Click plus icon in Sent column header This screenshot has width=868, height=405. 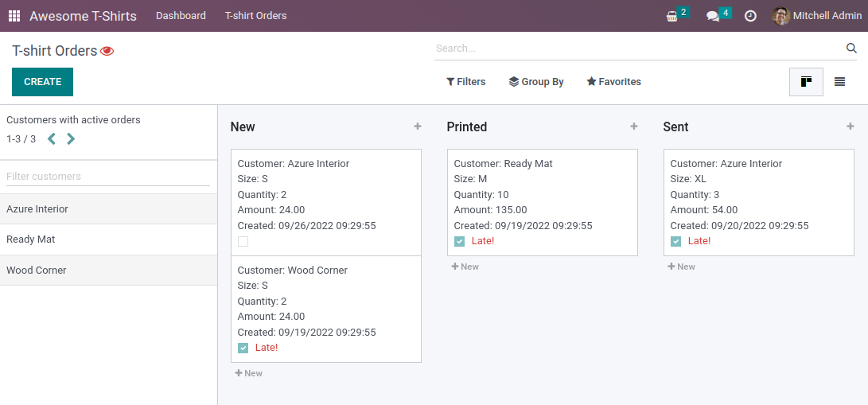click(850, 127)
